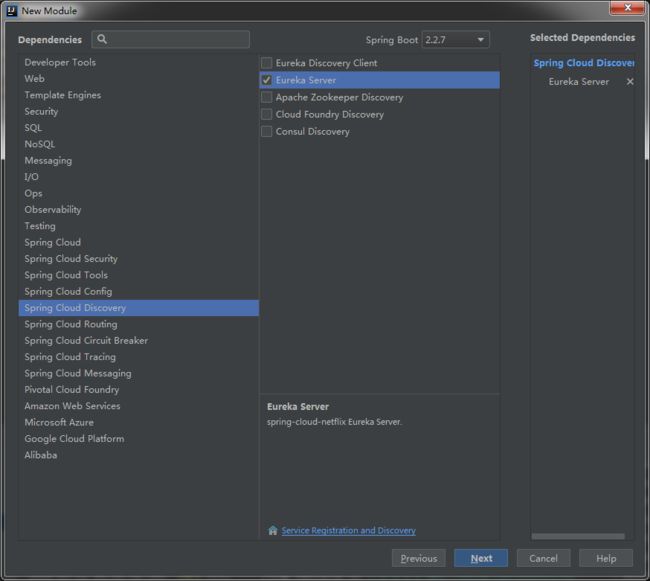
Task: Choose the Alibaba category
Action: coord(139,455)
